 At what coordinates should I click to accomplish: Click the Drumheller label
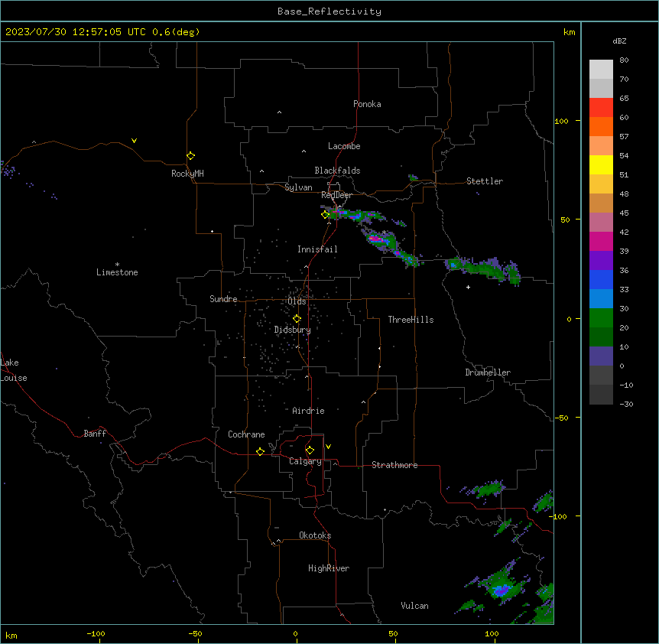pos(488,372)
